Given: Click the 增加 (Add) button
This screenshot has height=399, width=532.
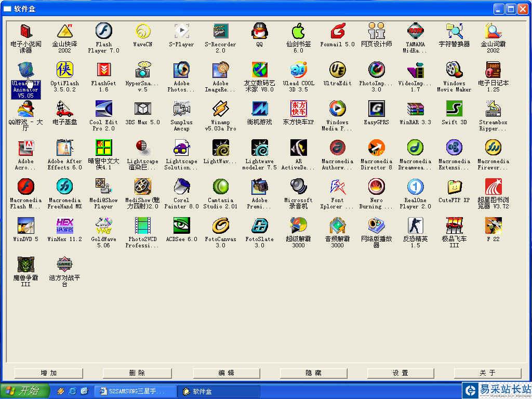Looking at the screenshot, I should (x=48, y=373).
